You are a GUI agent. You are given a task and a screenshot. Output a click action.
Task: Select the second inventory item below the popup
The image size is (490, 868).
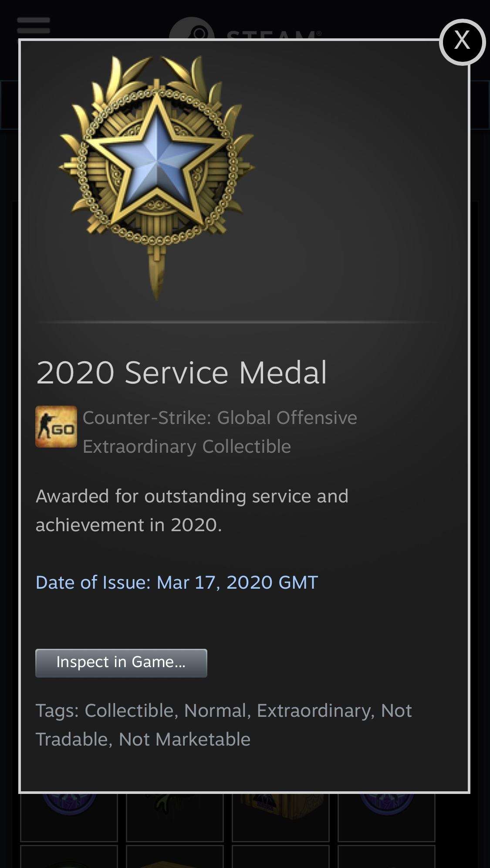[x=175, y=817]
